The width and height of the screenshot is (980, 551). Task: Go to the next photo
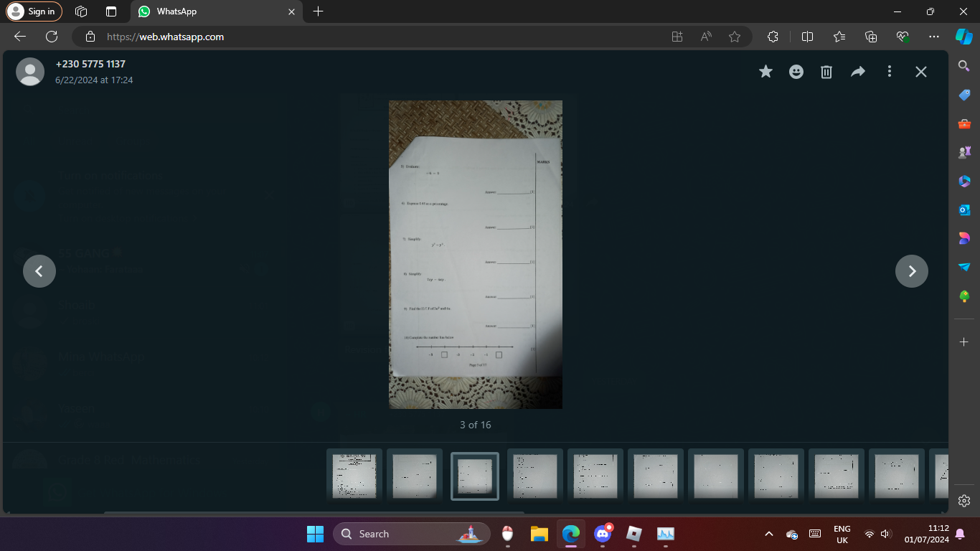(x=912, y=271)
